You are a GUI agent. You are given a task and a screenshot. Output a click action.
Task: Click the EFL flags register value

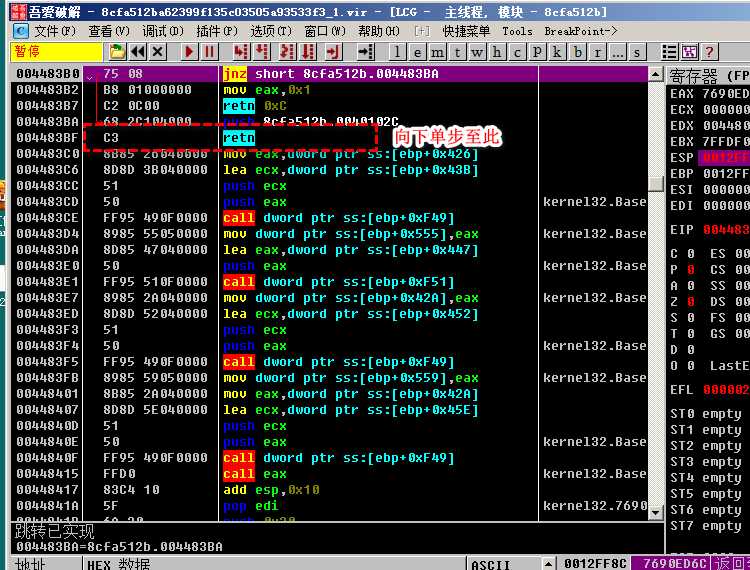coord(726,390)
